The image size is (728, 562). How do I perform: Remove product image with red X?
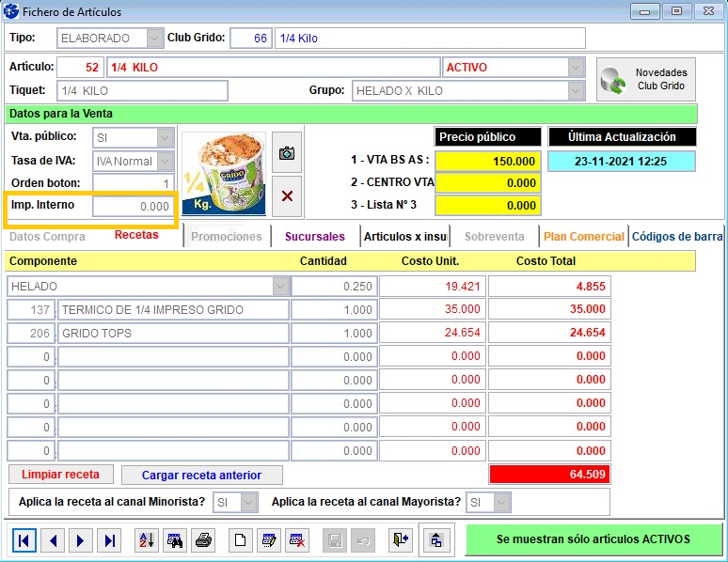[287, 195]
